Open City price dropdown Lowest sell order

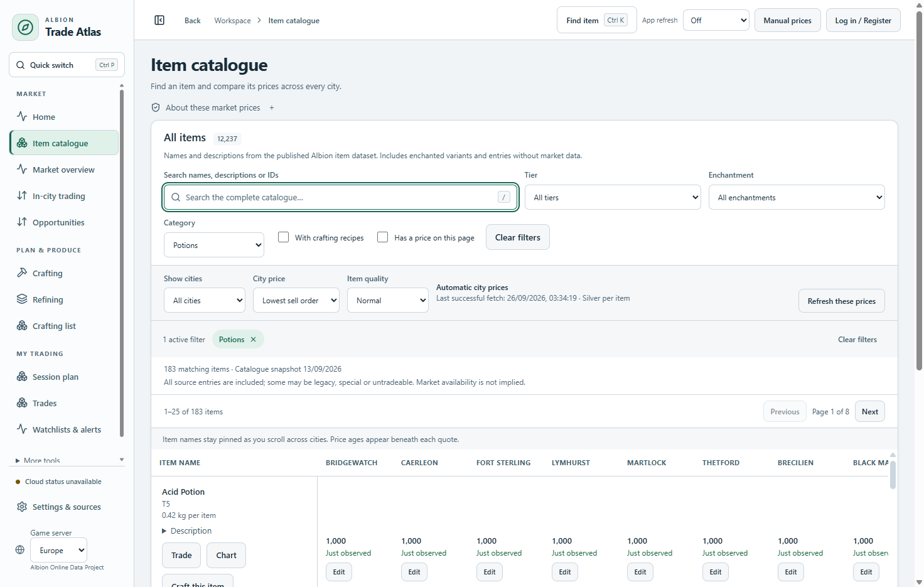point(296,300)
